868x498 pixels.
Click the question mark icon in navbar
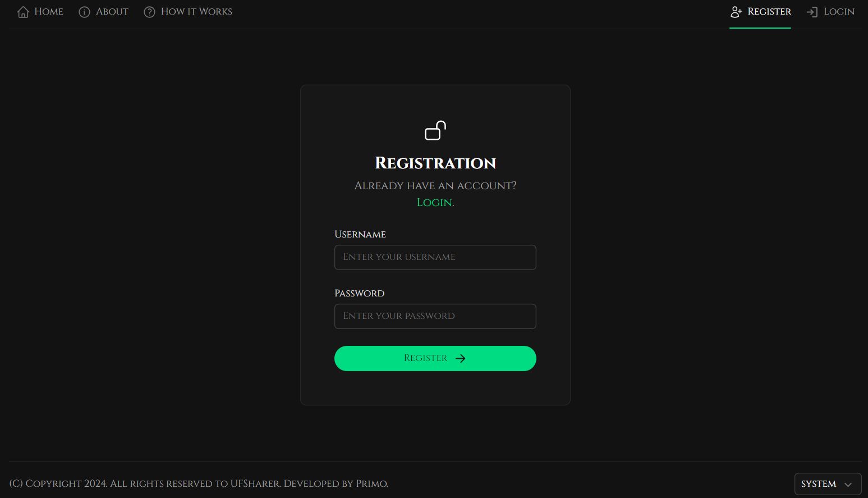(149, 12)
